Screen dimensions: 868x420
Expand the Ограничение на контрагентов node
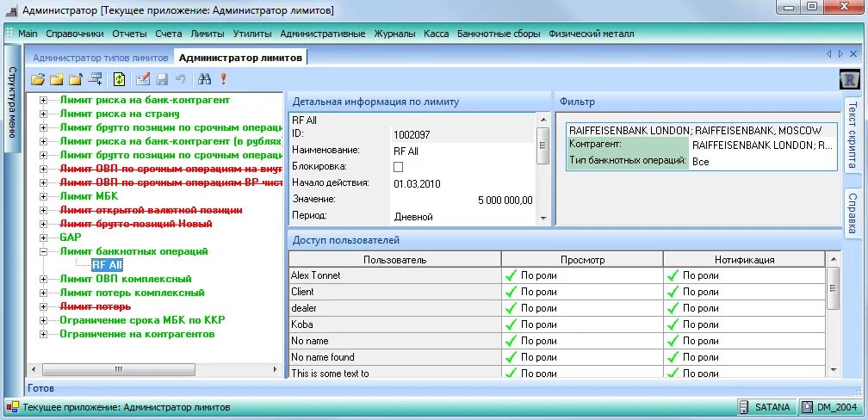(x=43, y=334)
